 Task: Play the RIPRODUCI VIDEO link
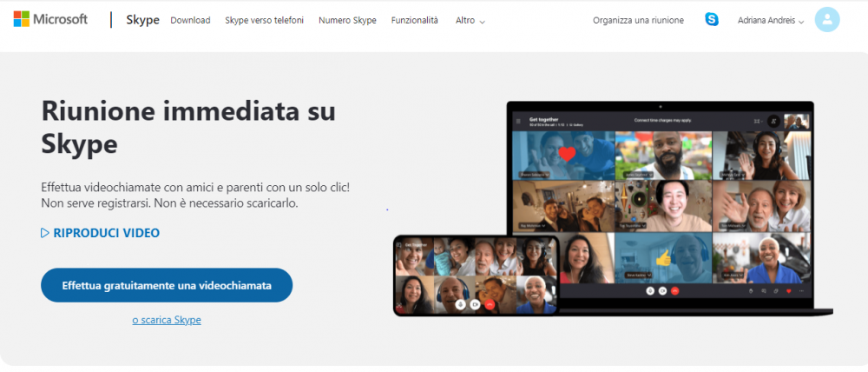pyautogui.click(x=100, y=233)
